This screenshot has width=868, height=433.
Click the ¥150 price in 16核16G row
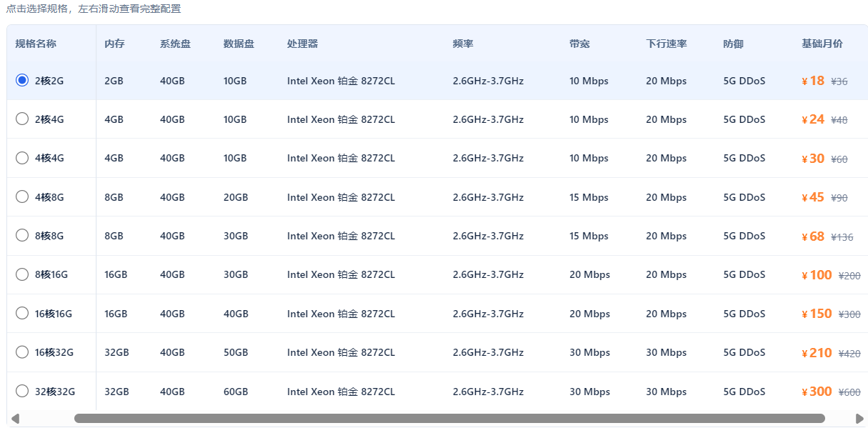click(x=817, y=314)
